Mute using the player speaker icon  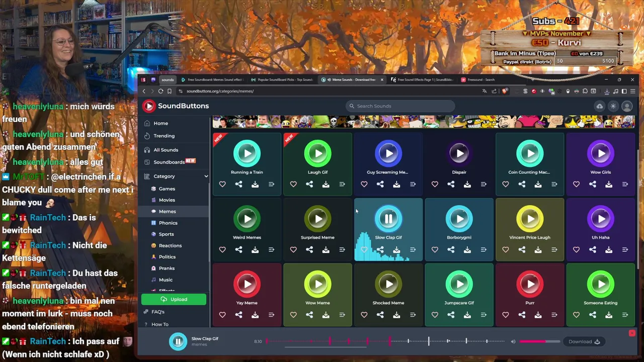(513, 341)
